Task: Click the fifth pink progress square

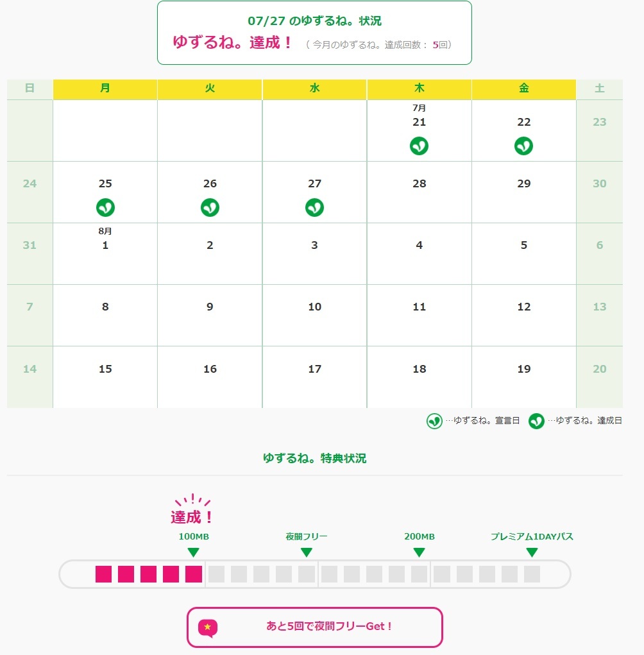Action: point(193,574)
